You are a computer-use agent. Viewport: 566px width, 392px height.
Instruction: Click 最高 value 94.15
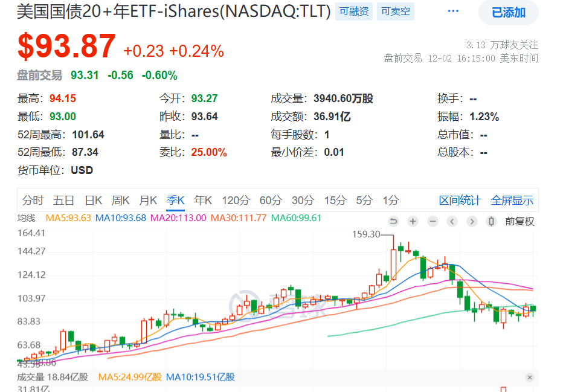click(x=63, y=98)
